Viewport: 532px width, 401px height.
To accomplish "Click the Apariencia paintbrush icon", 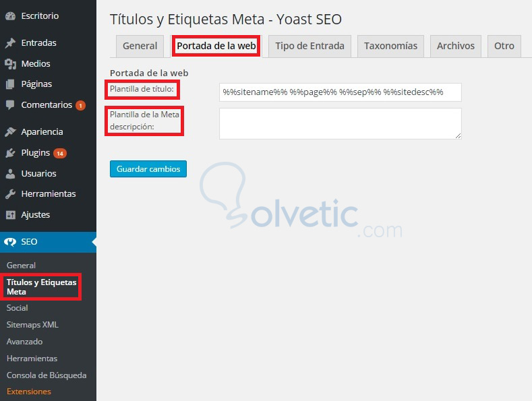I will click(x=11, y=132).
